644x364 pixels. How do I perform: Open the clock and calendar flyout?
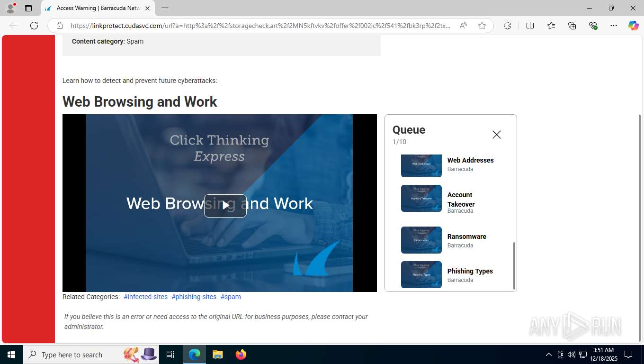pos(603,355)
